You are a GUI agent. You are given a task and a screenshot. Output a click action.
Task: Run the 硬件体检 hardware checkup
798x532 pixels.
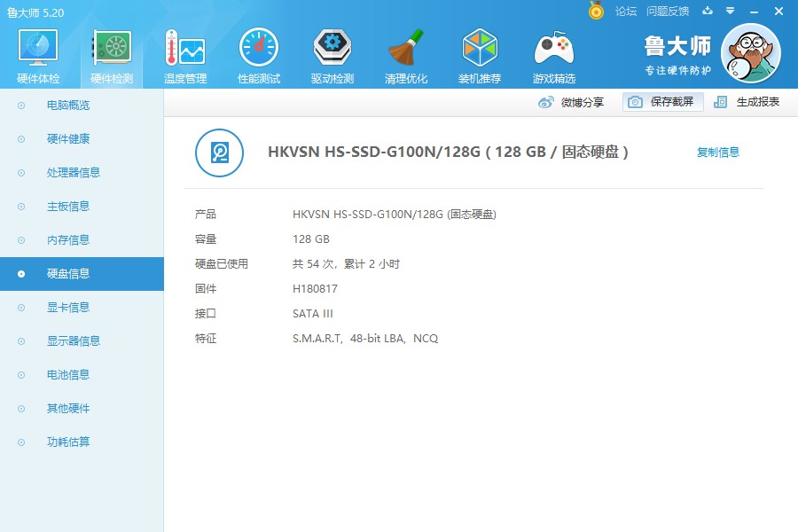(x=36, y=53)
